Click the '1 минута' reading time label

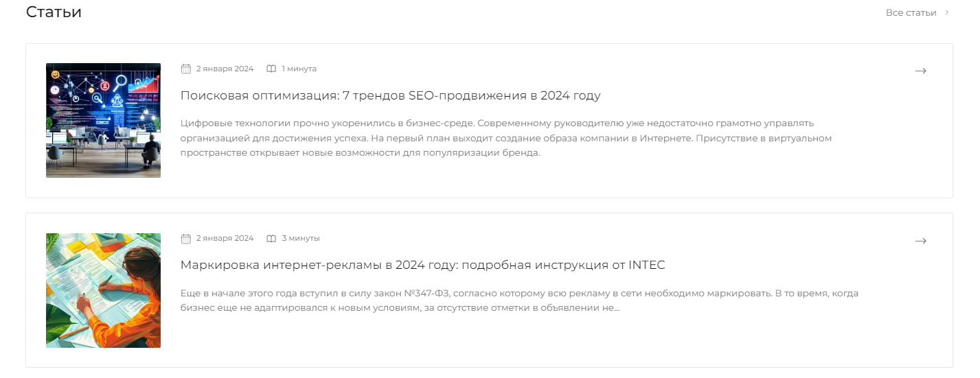299,69
